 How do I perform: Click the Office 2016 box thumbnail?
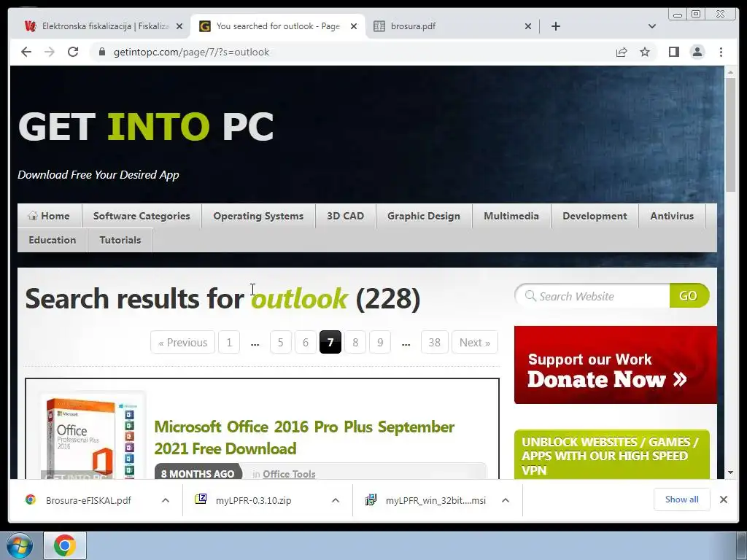[93, 437]
